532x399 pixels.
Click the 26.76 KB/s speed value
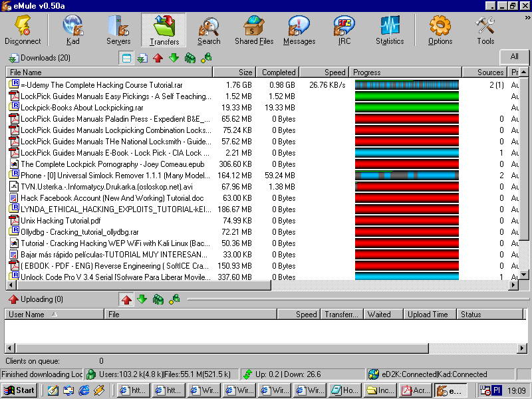327,85
